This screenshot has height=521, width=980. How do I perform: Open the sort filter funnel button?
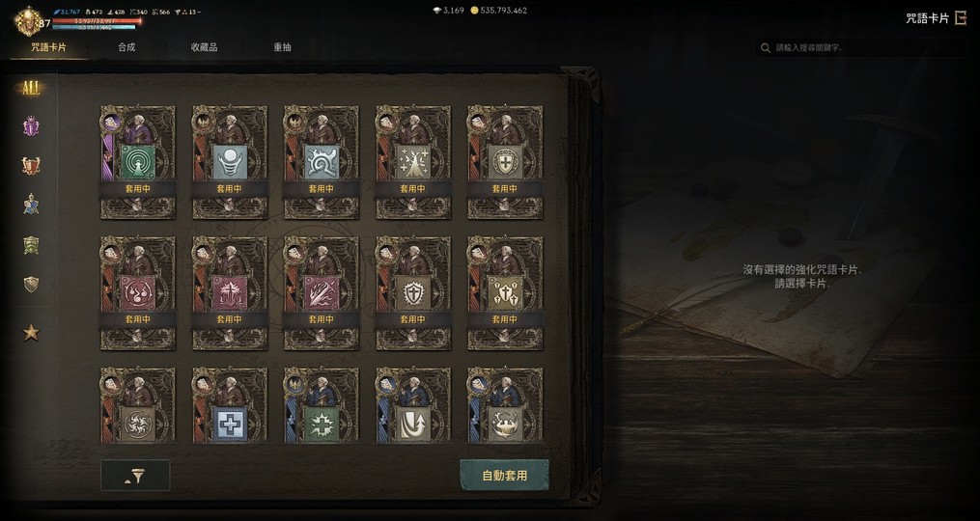(x=135, y=476)
